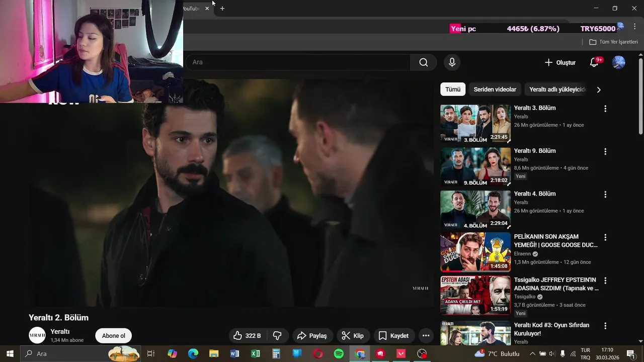This screenshot has width=644, height=362.
Task: Open Word from taskbar
Action: point(234,353)
